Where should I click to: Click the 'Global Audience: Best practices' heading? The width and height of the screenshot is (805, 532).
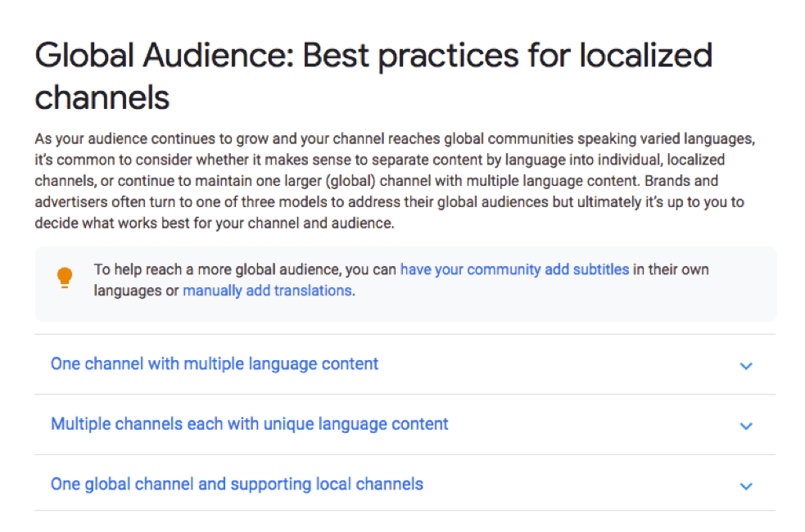tap(373, 76)
